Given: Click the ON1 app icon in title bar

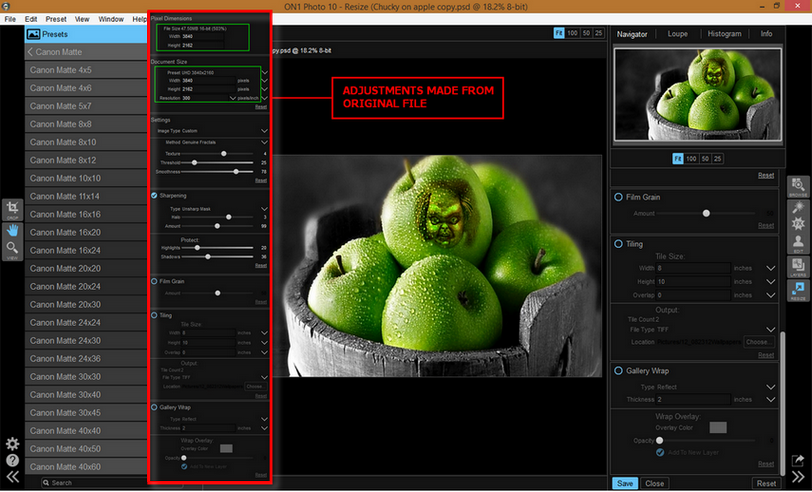Looking at the screenshot, I should click(x=7, y=6).
